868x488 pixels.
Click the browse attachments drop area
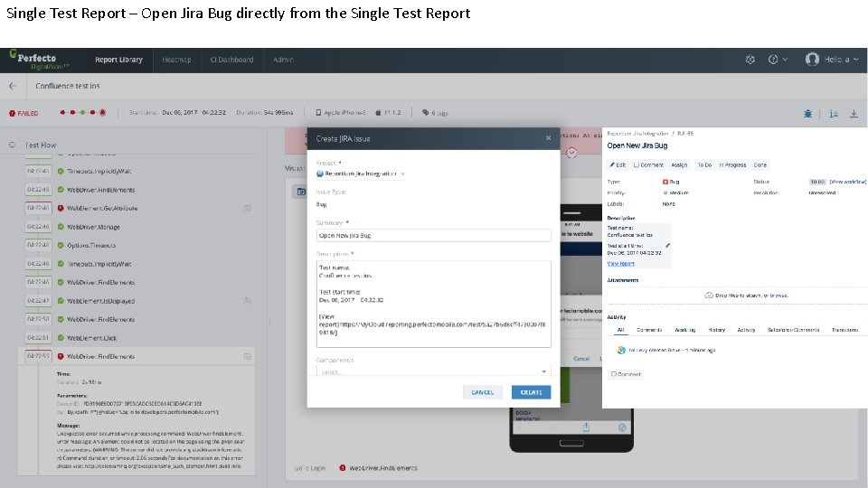point(738,296)
